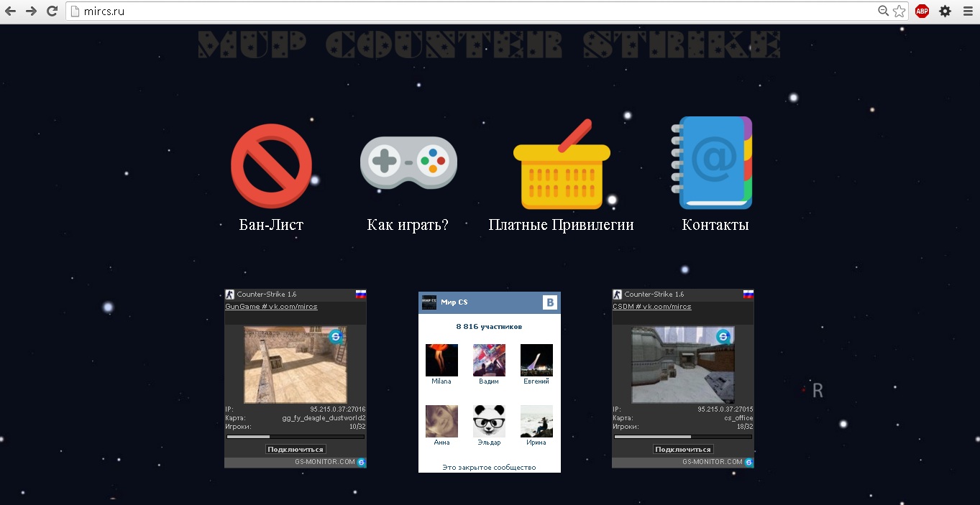Click the Russian flag in GunGame widget
This screenshot has width=980, height=505.
click(361, 294)
